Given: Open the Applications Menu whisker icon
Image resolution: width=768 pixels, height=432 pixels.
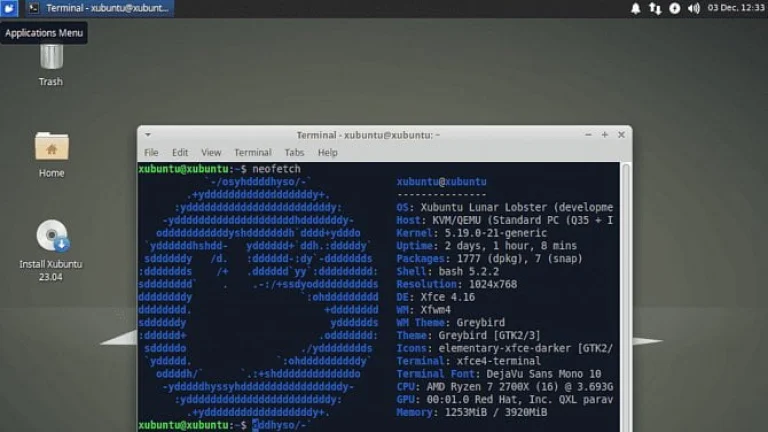Looking at the screenshot, I should point(9,8).
